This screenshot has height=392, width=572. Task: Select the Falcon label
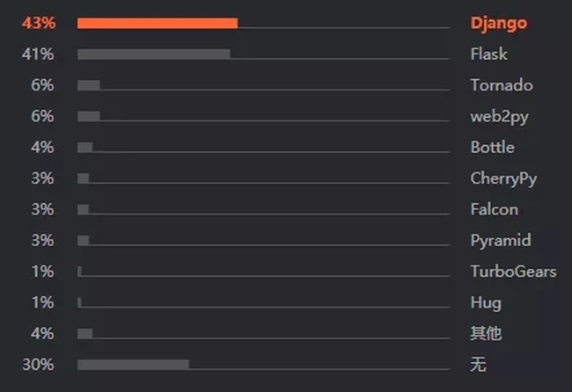494,209
